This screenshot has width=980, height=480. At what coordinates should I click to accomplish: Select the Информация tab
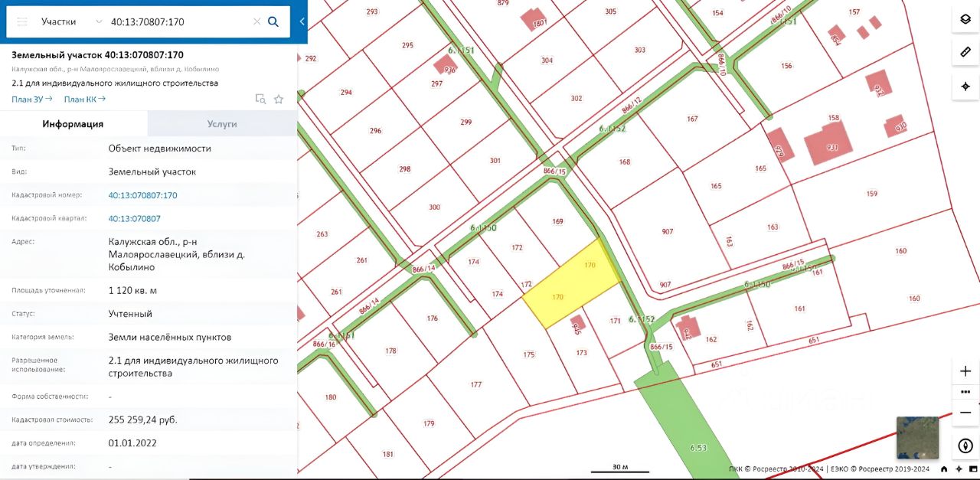(73, 123)
